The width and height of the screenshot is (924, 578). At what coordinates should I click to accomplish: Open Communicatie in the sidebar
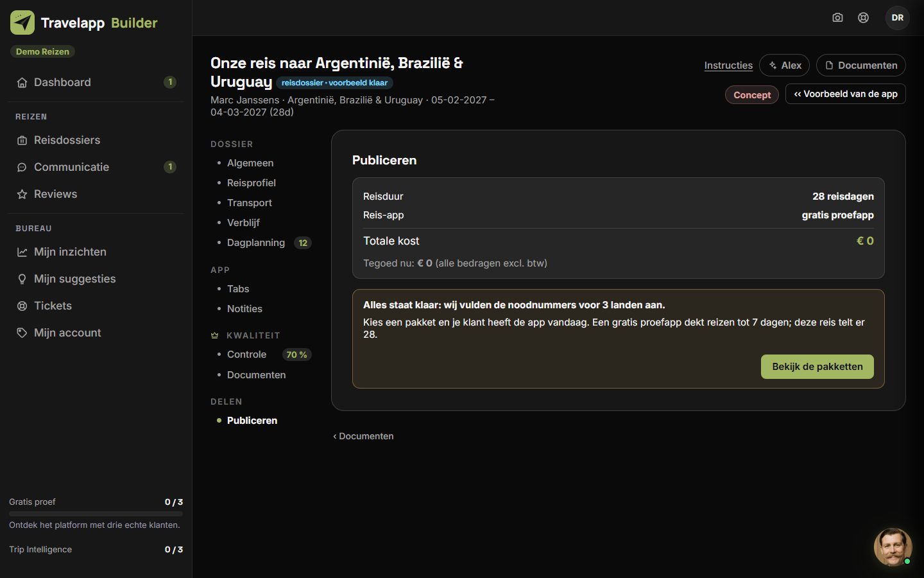point(96,167)
